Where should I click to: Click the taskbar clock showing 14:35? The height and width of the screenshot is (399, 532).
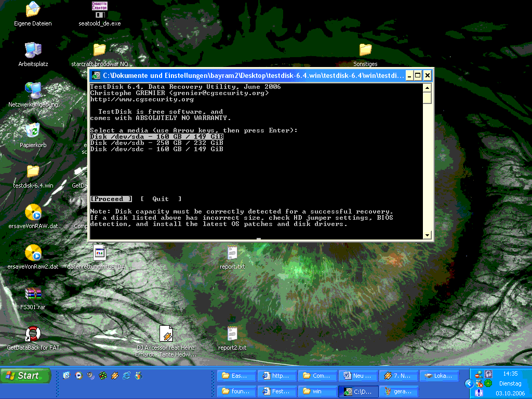[510, 374]
